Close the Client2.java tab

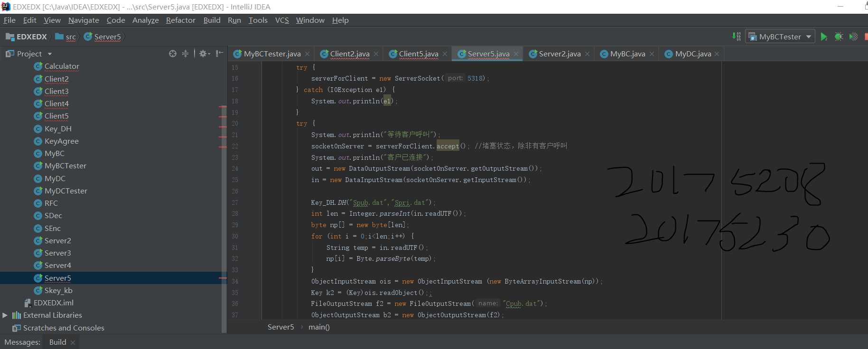(376, 54)
